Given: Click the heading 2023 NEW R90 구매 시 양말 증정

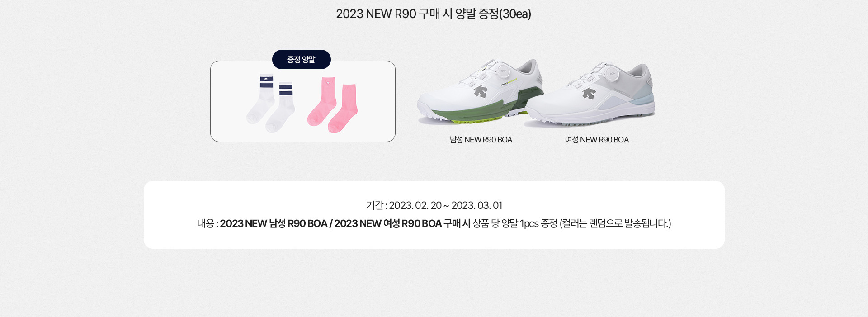Looking at the screenshot, I should click(x=434, y=14).
